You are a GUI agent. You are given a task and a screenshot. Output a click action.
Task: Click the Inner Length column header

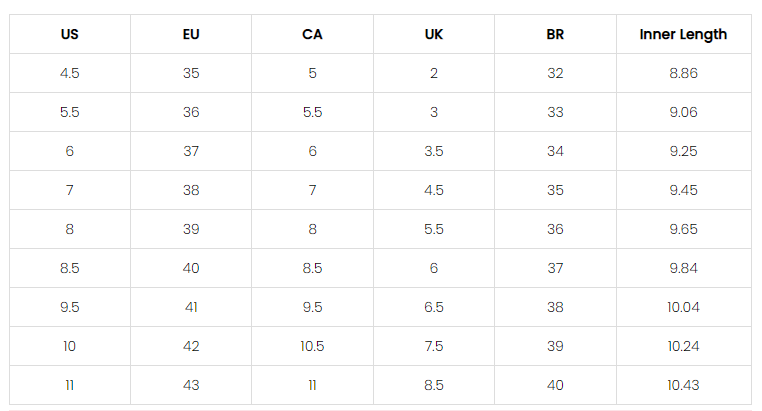click(x=683, y=34)
